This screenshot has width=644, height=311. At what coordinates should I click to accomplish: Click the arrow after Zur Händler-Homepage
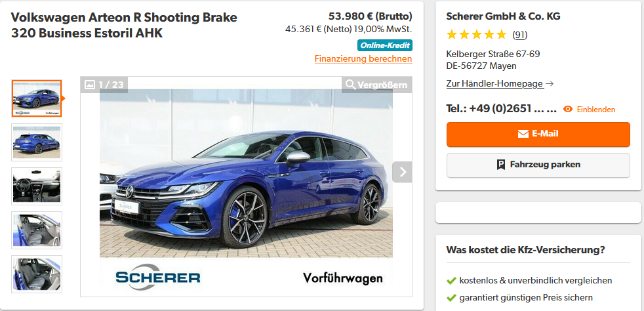[x=550, y=84]
